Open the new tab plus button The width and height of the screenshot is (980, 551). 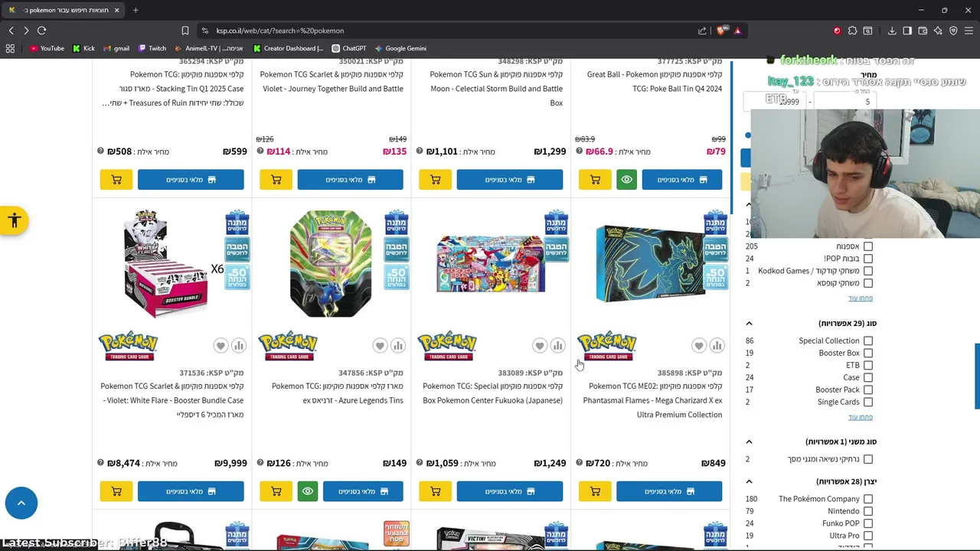click(x=136, y=10)
